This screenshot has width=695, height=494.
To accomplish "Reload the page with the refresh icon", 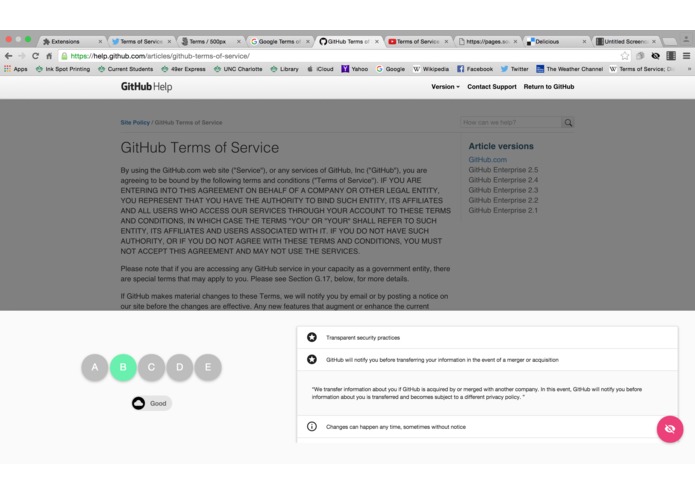I will pos(35,56).
